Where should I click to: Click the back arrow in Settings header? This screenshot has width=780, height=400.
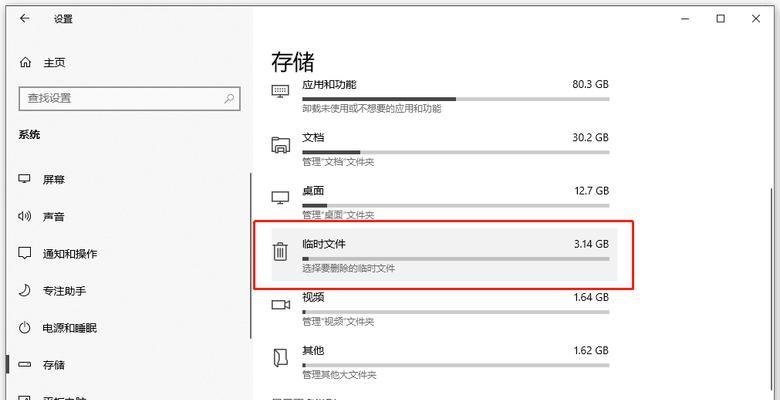(x=24, y=19)
